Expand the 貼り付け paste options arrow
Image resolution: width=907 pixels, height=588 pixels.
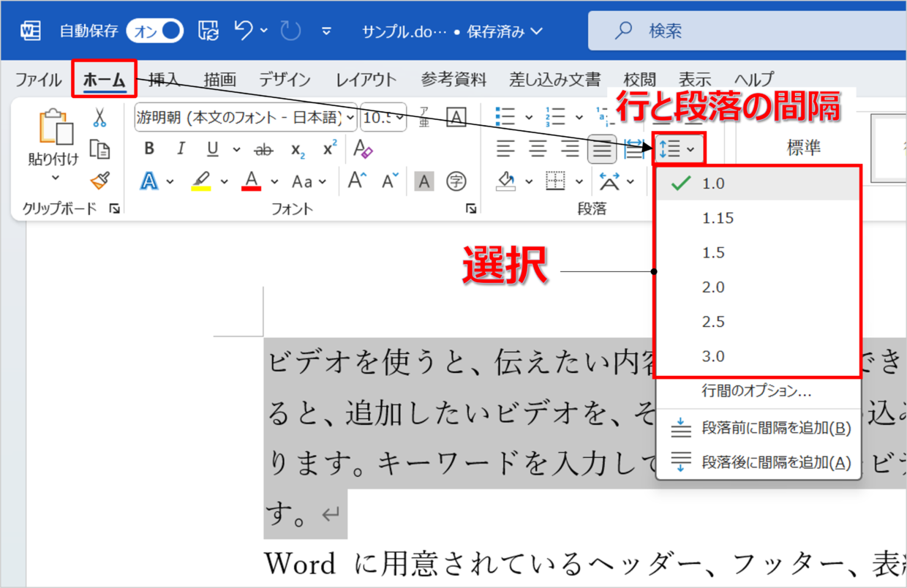(x=56, y=177)
